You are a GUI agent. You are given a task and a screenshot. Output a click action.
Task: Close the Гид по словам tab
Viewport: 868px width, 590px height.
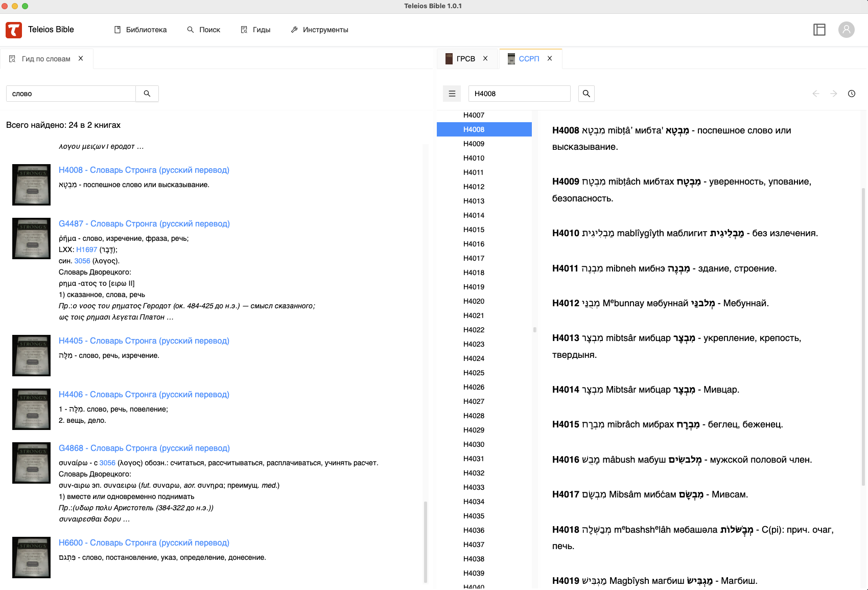[81, 59]
